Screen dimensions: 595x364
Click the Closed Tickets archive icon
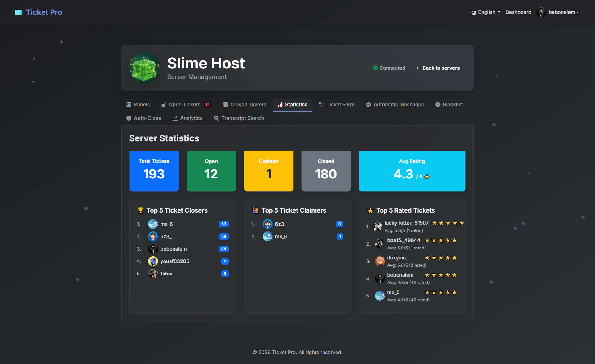tap(226, 104)
